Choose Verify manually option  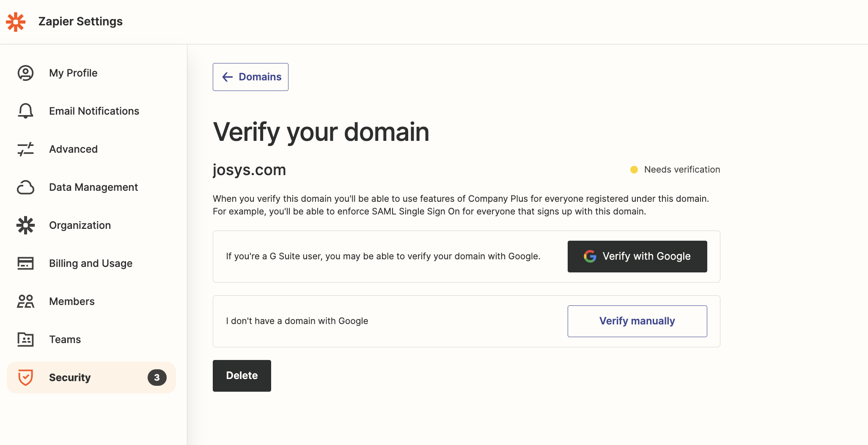coord(637,321)
